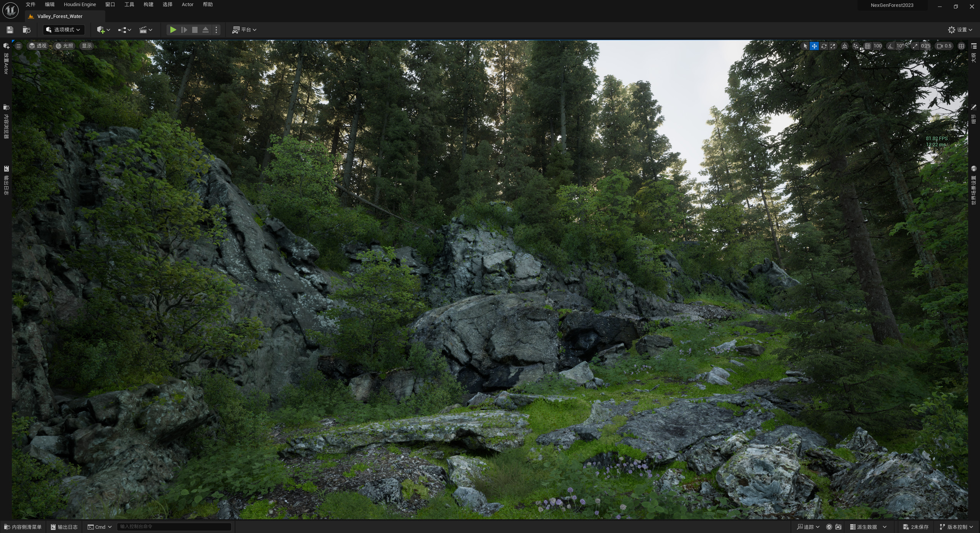Screen dimensions: 980x533
Task: Open the 光照 lit view mode button
Action: click(x=64, y=46)
